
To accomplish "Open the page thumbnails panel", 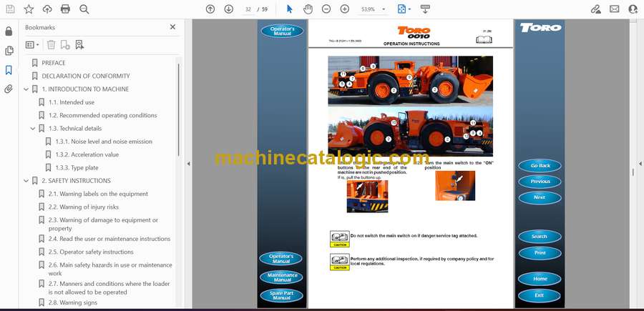I will pyautogui.click(x=9, y=51).
